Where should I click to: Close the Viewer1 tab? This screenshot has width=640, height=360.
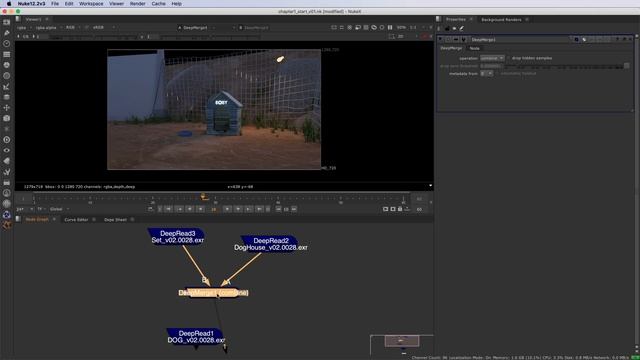coord(47,19)
